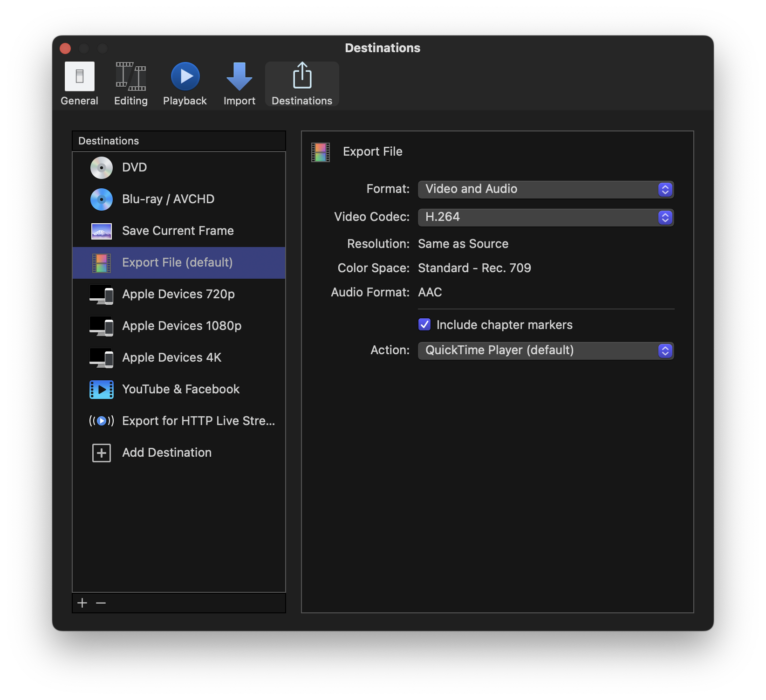Open the Format dropdown
Viewport: 766px width, 700px height.
coord(546,190)
